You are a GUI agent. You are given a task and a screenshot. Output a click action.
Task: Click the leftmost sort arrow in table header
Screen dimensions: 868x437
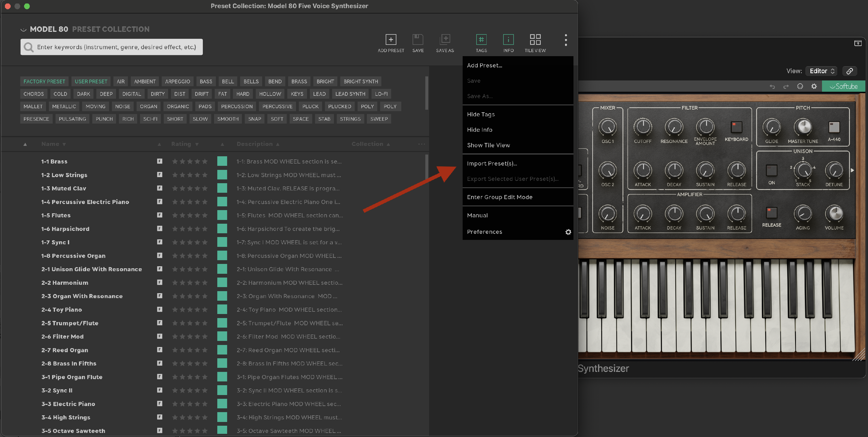[x=25, y=144]
